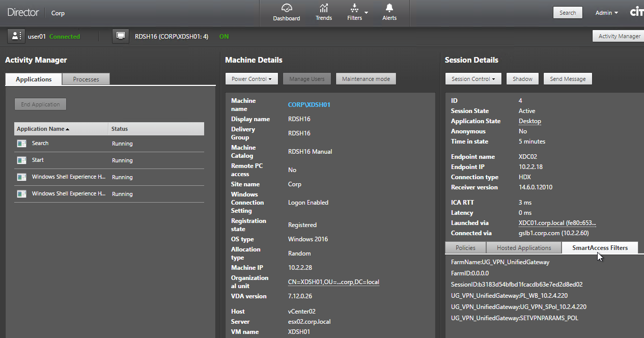Click the Status column header
This screenshot has width=644, height=338.
pos(156,129)
